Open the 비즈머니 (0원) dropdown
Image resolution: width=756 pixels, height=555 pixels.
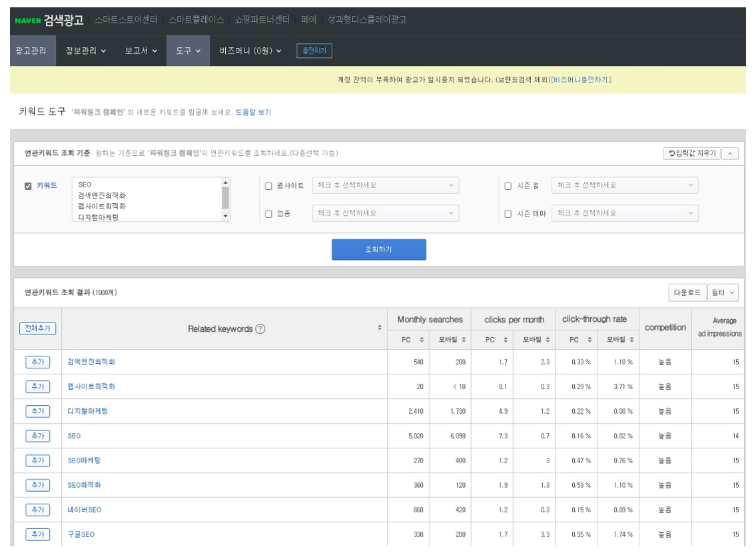point(250,51)
